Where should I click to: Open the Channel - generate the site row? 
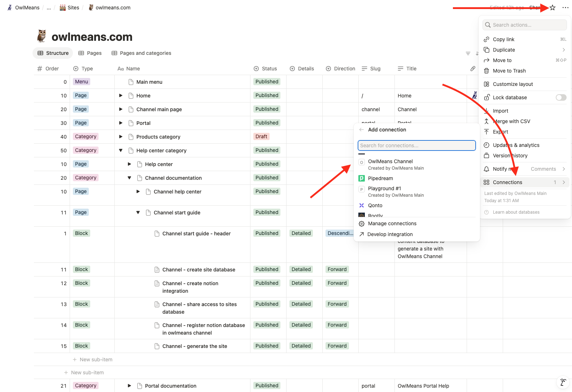click(x=195, y=346)
